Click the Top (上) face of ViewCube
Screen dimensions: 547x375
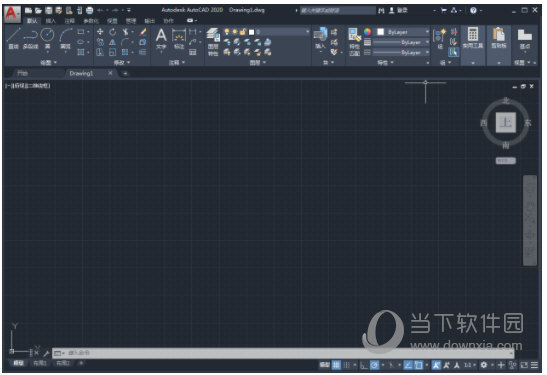pyautogui.click(x=505, y=122)
